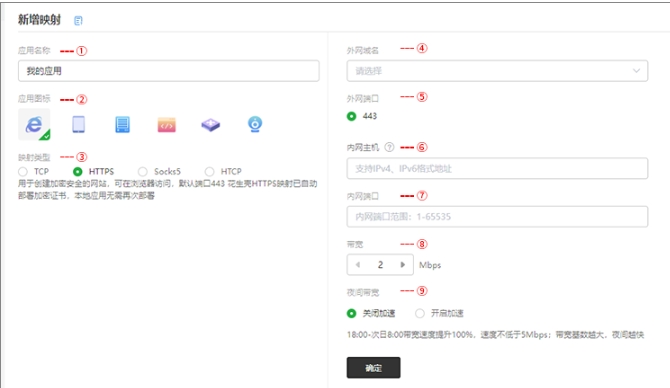
Task: Open the help document icon beside 新增映射
Action: [x=78, y=21]
